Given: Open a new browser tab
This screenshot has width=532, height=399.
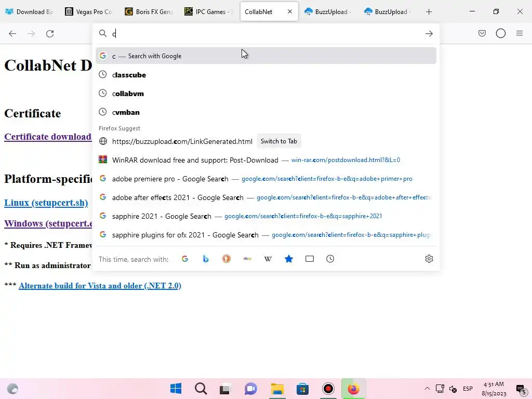Looking at the screenshot, I should point(429,12).
